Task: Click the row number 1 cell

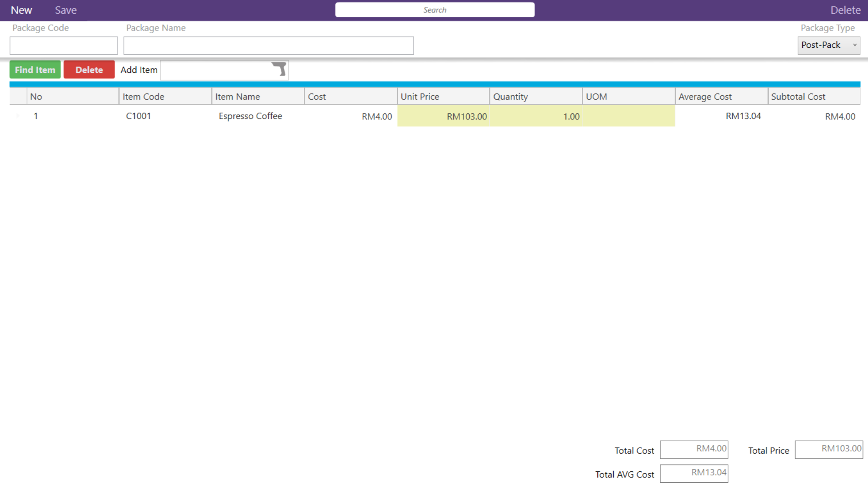Action: click(73, 116)
